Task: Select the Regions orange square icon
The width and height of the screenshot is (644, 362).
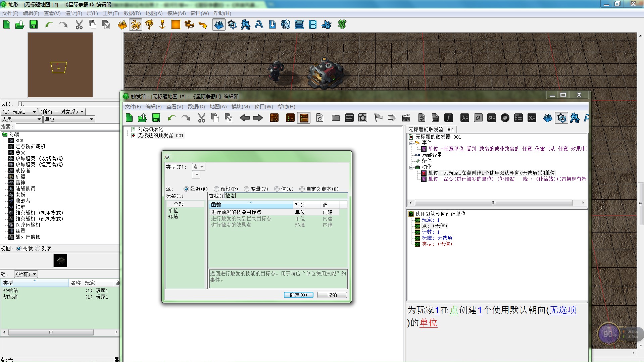Action: click(x=176, y=24)
